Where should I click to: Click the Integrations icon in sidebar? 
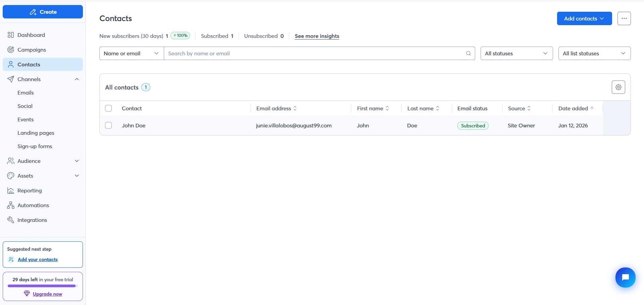(x=11, y=220)
